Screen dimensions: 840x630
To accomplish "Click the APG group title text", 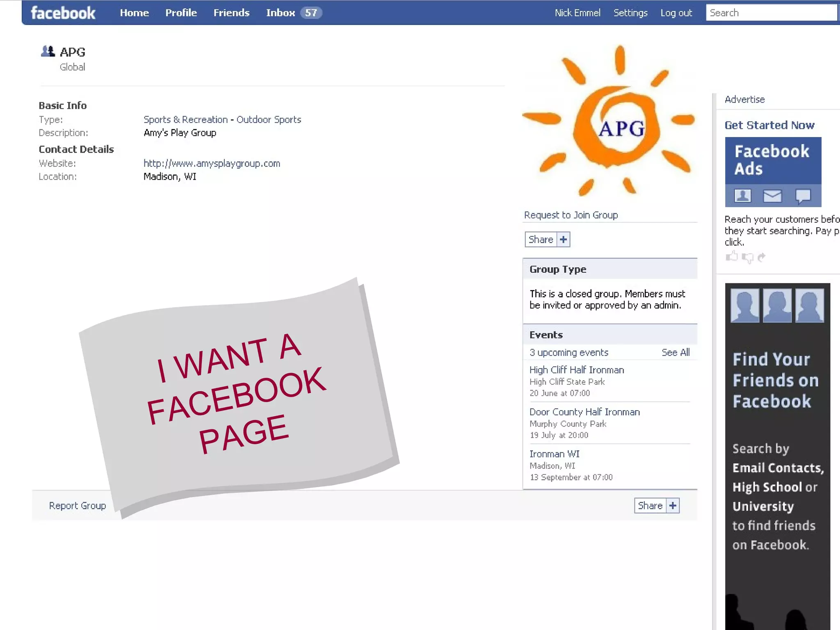I will (73, 52).
